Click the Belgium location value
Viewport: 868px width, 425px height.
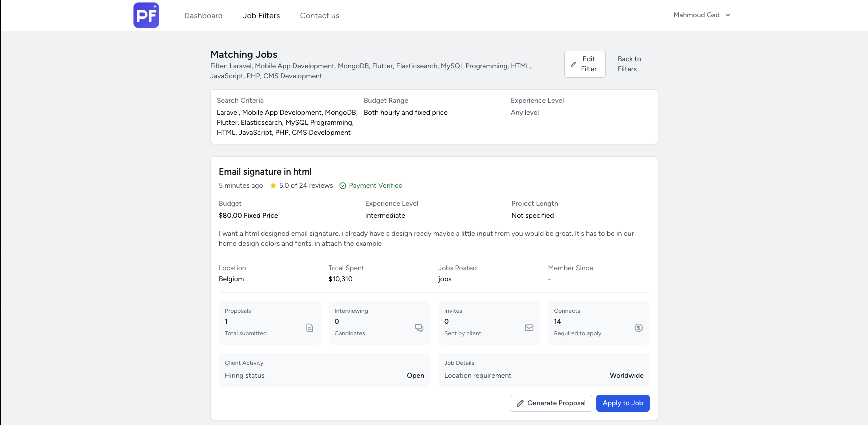click(x=231, y=279)
